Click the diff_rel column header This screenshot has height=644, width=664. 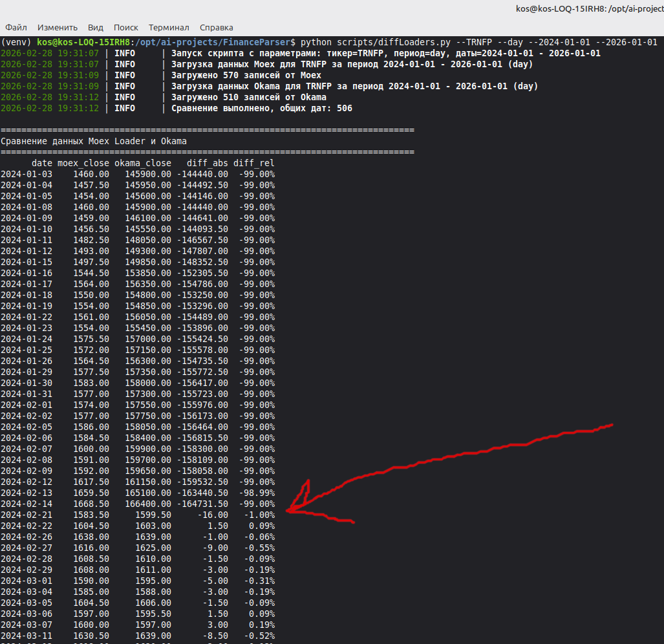(x=254, y=163)
